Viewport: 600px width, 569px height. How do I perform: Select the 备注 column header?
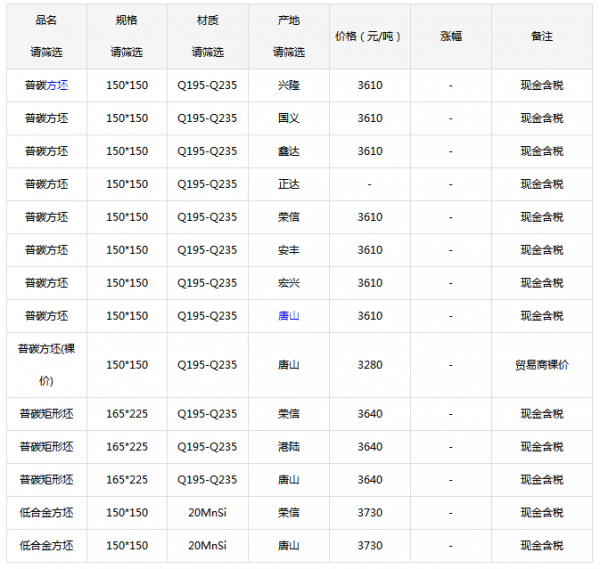(542, 36)
